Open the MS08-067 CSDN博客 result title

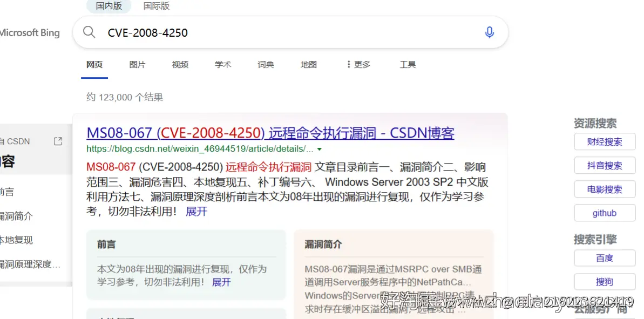point(270,133)
